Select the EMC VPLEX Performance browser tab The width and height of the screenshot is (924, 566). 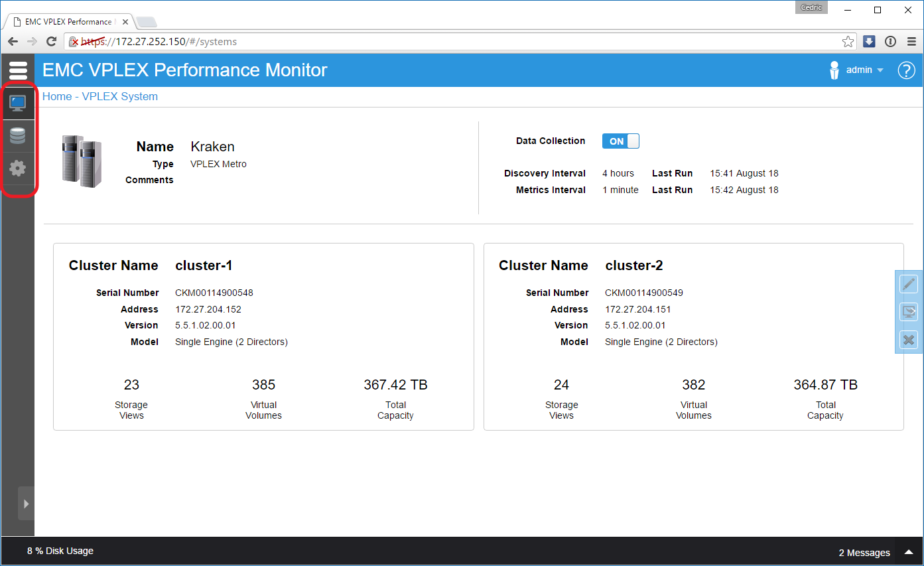tap(68, 22)
